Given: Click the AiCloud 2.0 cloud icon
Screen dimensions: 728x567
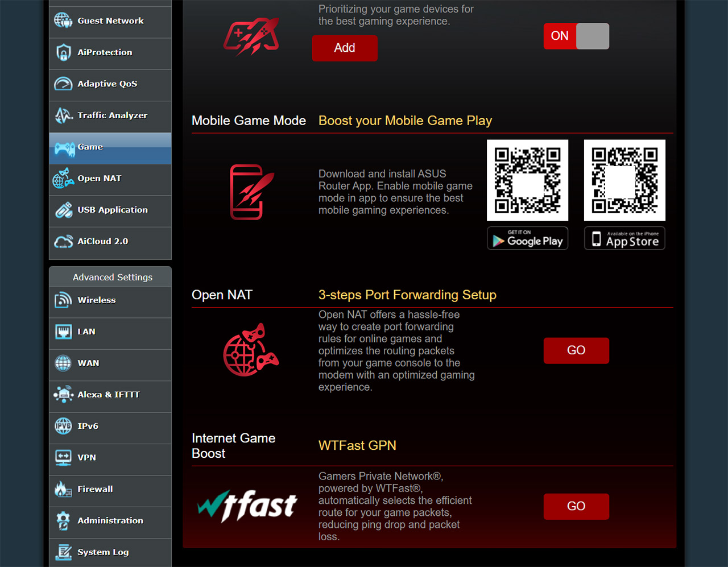Looking at the screenshot, I should pos(63,242).
